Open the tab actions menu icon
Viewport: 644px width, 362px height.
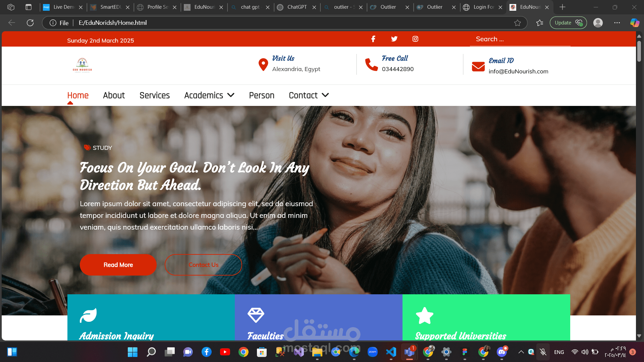(x=29, y=7)
